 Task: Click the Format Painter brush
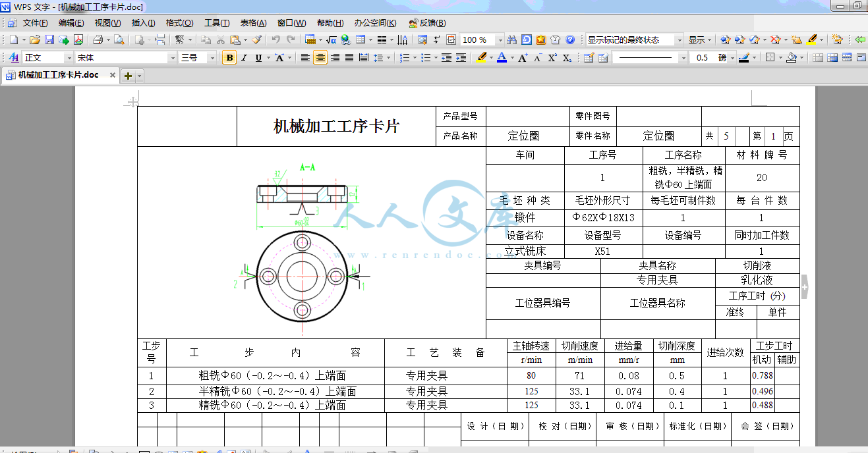258,40
